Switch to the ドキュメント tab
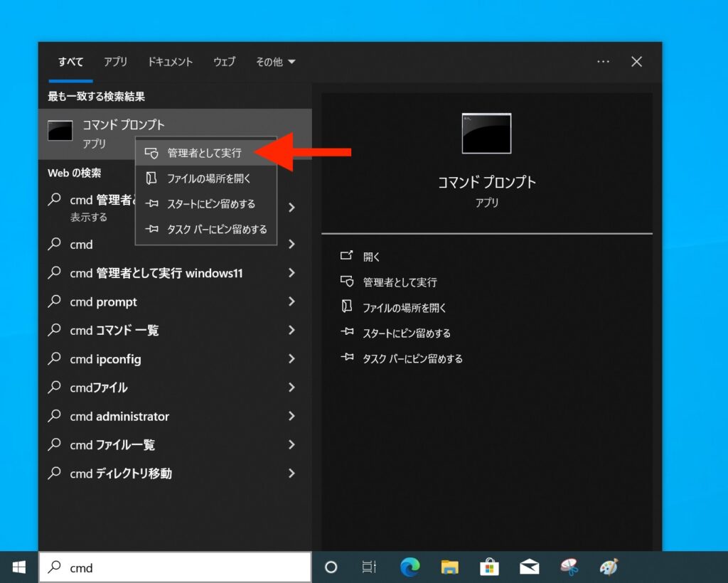This screenshot has height=583, width=728. point(170,62)
